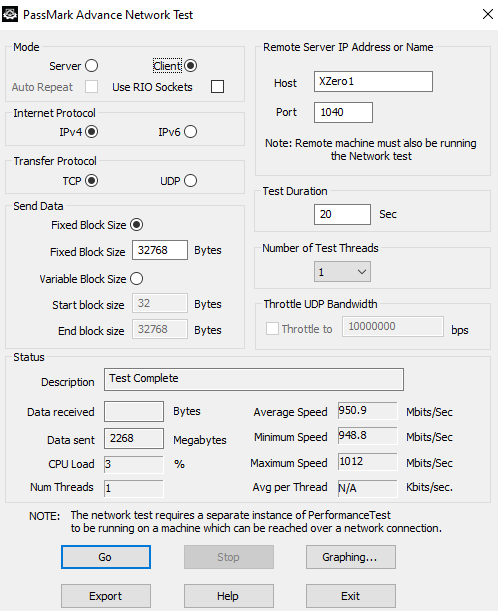Click the Fixed Block Size bytes field
The height and width of the screenshot is (611, 498).
[x=160, y=250]
